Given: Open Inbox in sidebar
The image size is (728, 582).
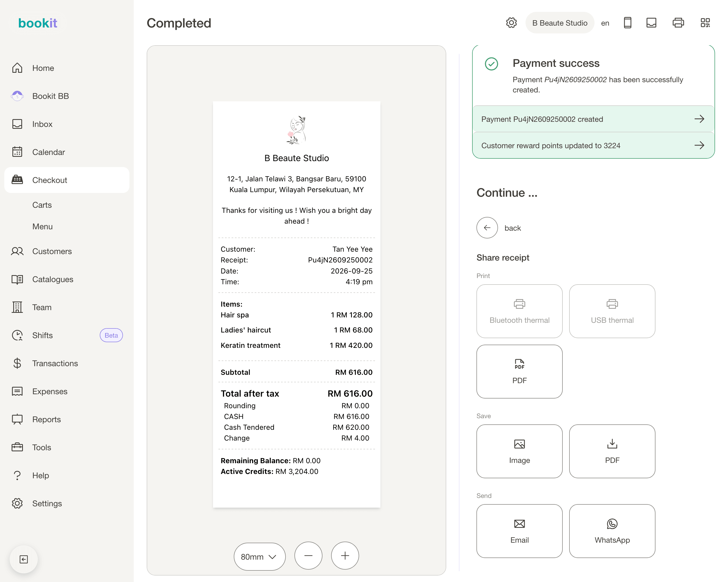Looking at the screenshot, I should pos(67,124).
